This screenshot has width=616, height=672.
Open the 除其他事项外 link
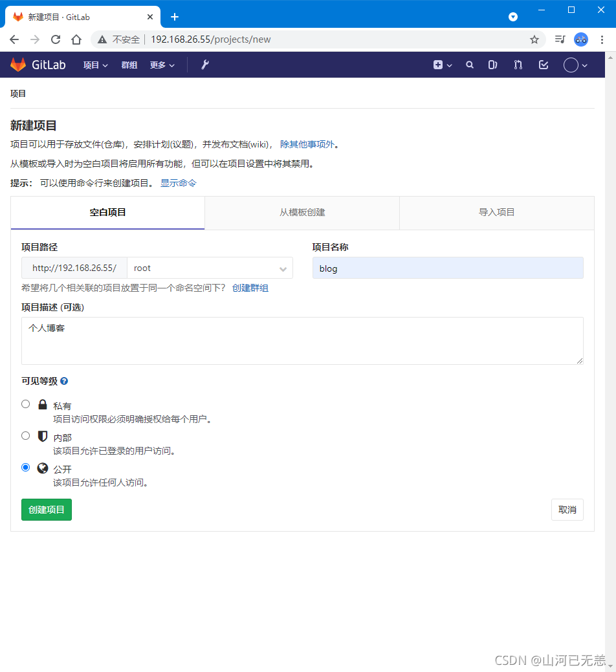pyautogui.click(x=307, y=144)
